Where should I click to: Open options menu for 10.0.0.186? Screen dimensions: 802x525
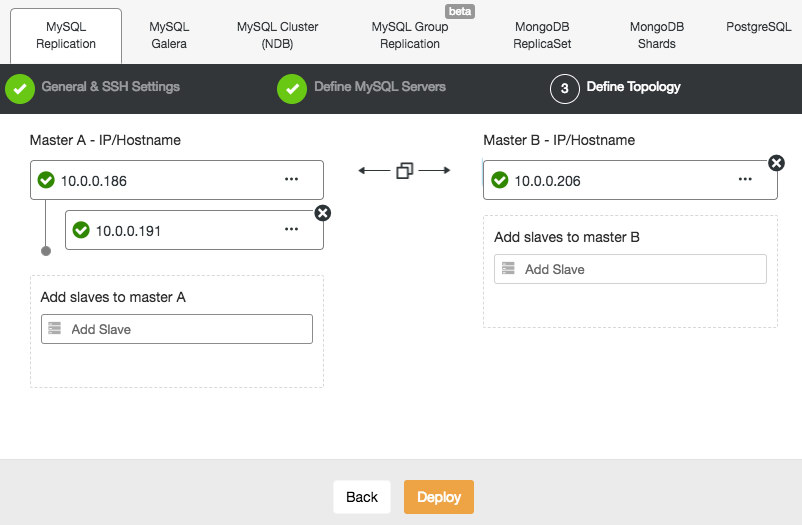tap(292, 179)
